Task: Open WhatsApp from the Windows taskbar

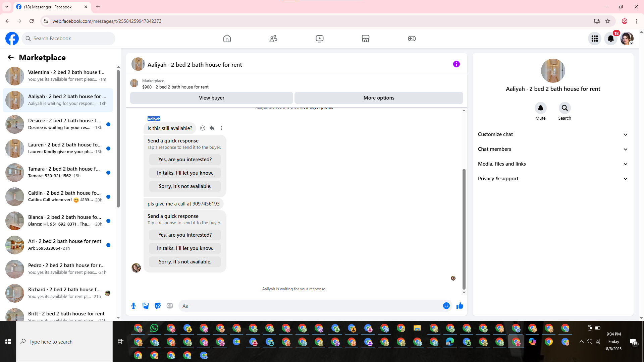Action: click(154, 328)
